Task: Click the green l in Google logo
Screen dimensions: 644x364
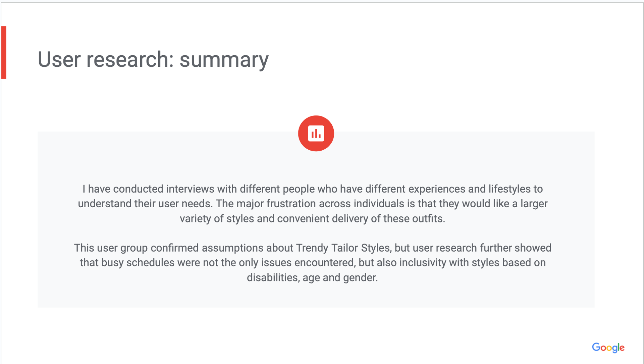Action: 618,347
